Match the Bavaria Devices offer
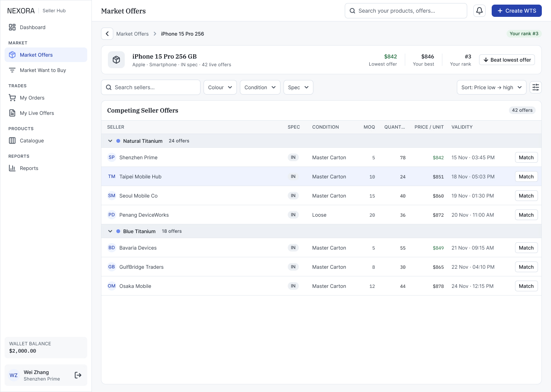This screenshot has height=392, width=551. (x=526, y=248)
